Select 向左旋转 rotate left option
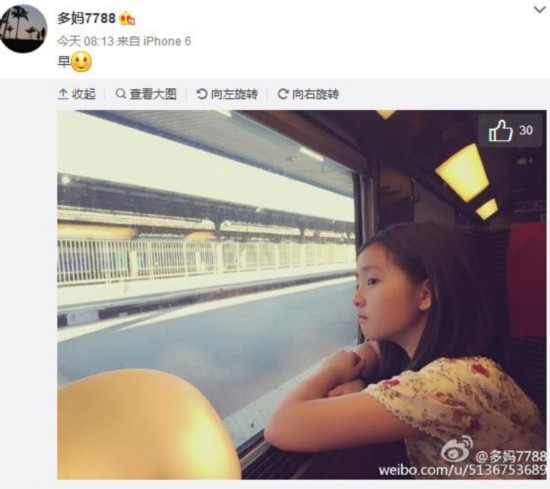This screenshot has width=550, height=489. tap(234, 94)
